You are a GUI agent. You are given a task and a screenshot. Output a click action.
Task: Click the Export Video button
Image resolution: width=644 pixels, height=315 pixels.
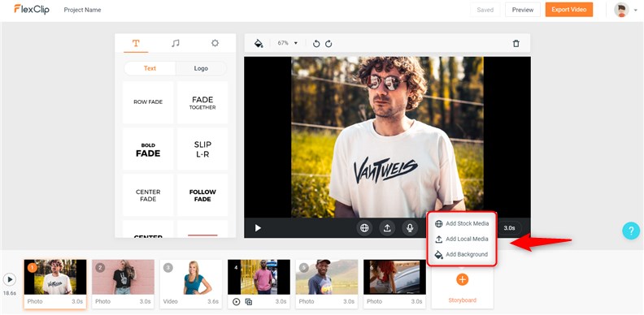(569, 10)
